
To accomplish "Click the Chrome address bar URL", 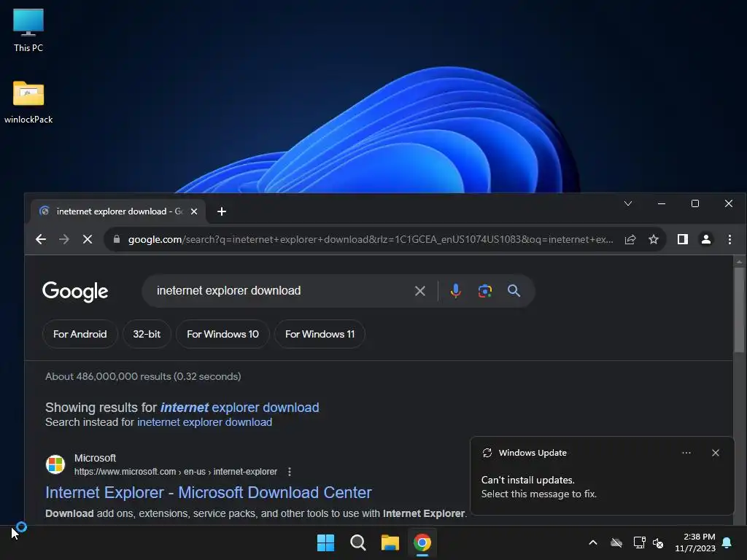I will (371, 239).
